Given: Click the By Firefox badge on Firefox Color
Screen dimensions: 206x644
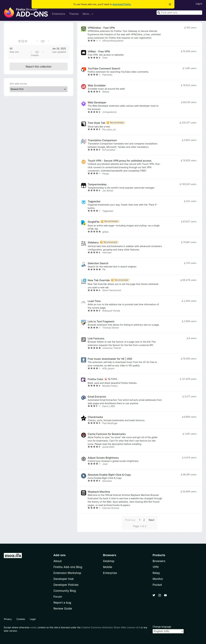Looking at the screenshot, I should point(111,379).
